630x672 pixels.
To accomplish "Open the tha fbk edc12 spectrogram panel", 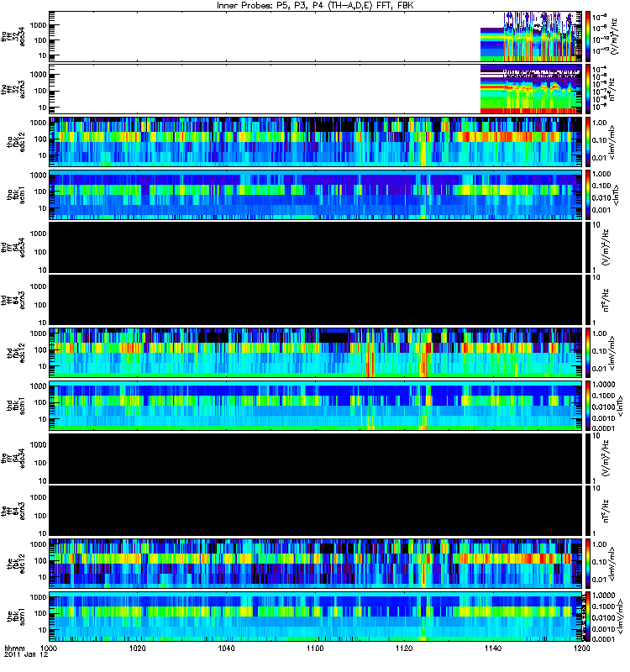I will [316, 142].
